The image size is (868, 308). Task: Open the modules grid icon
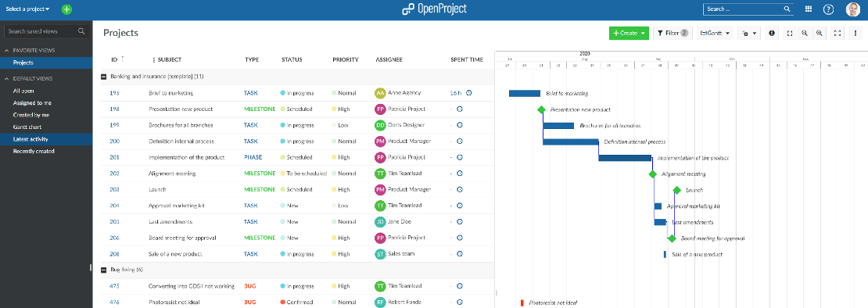tap(809, 9)
